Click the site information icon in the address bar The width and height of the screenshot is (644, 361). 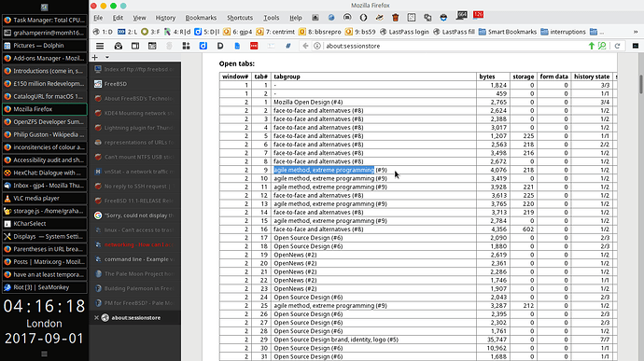[317, 46]
